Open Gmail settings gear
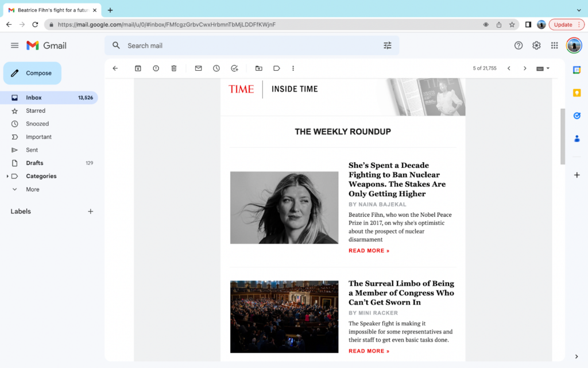Image resolution: width=588 pixels, height=368 pixels. 536,45
